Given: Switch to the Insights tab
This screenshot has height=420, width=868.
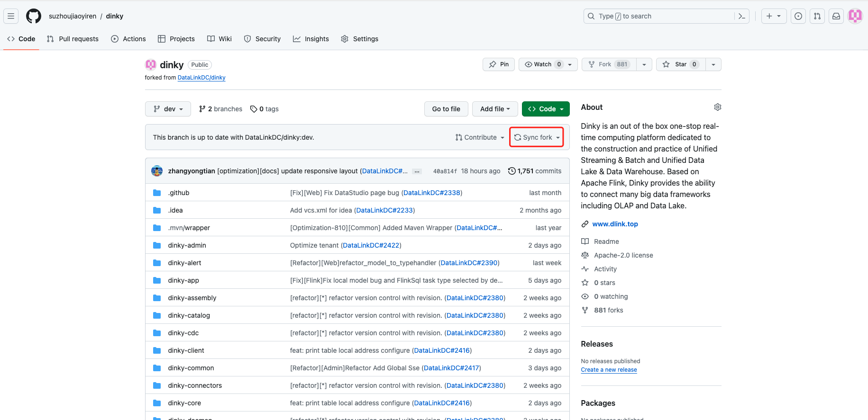Looking at the screenshot, I should (311, 39).
